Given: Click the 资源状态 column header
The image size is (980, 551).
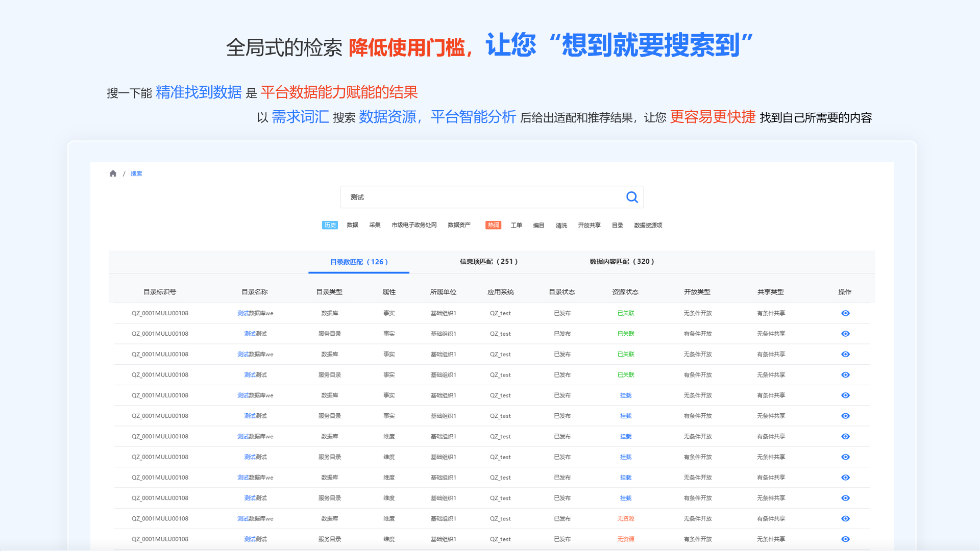Looking at the screenshot, I should click(625, 292).
